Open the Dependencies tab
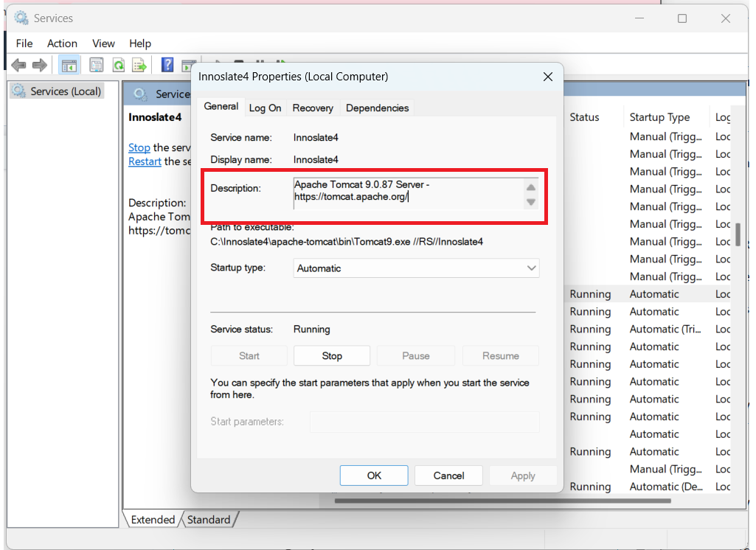756x550 pixels. [x=377, y=108]
